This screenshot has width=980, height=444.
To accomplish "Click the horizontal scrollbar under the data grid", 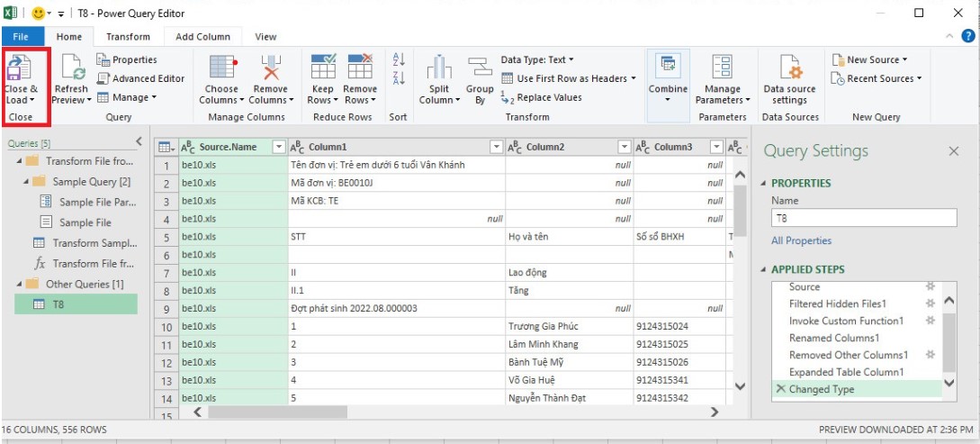I will pos(277,412).
